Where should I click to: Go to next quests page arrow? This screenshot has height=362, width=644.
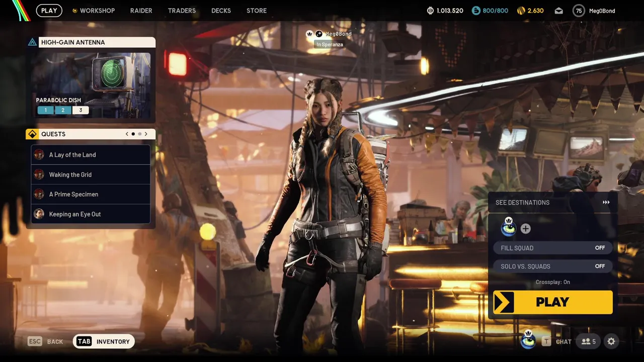pos(146,134)
